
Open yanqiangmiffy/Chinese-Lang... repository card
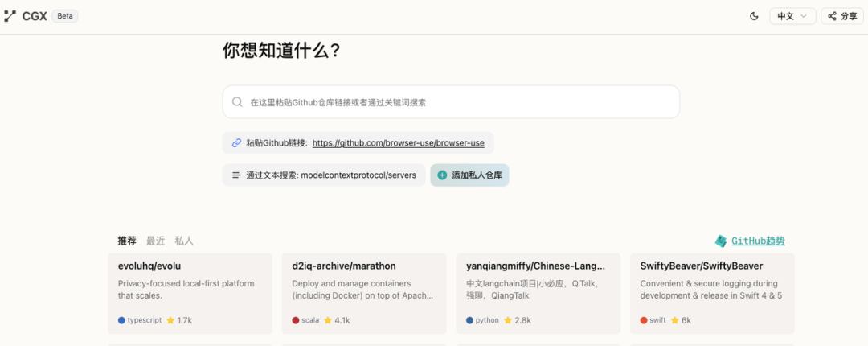pyautogui.click(x=538, y=294)
